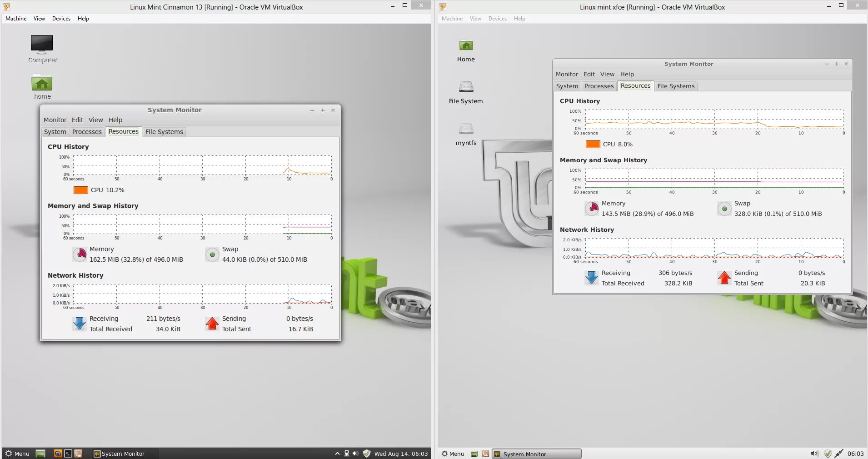Click "CPU 10.2%" label in Cinnamon monitor

click(107, 190)
